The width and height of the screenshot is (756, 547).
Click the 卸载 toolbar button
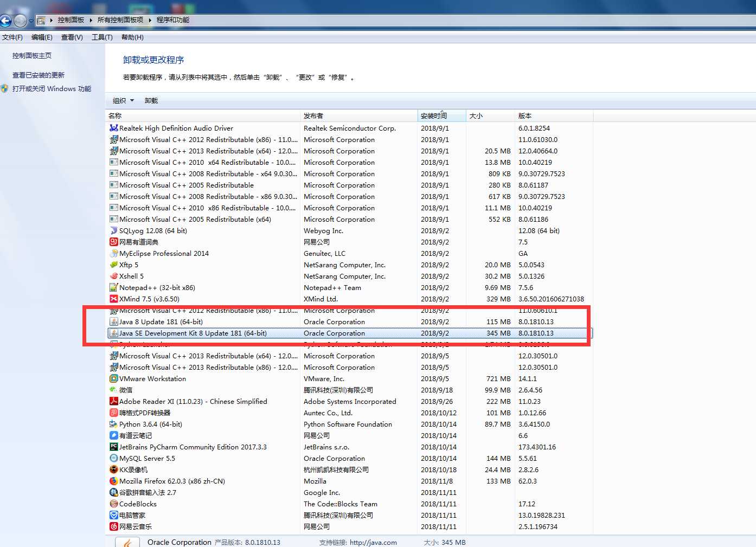[151, 101]
